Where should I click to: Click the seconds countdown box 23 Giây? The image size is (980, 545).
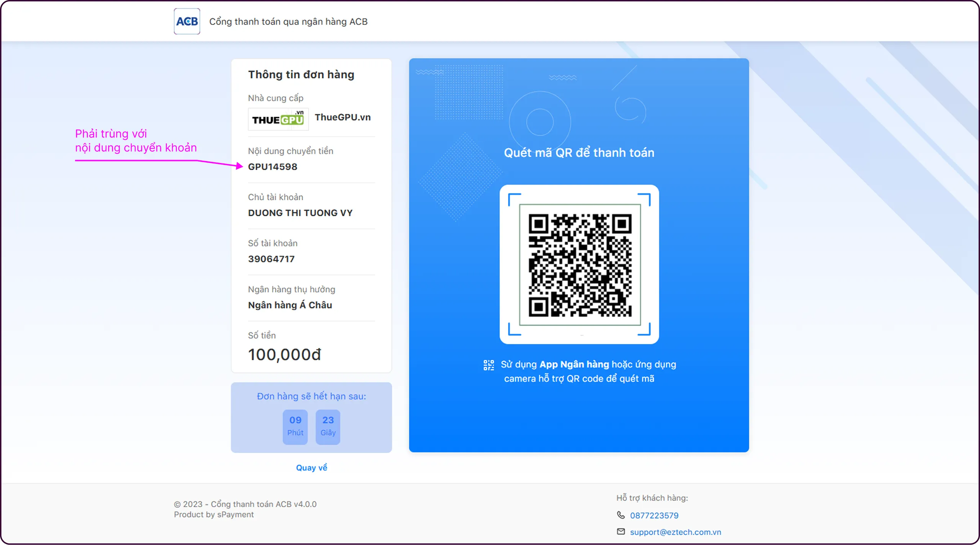click(328, 427)
